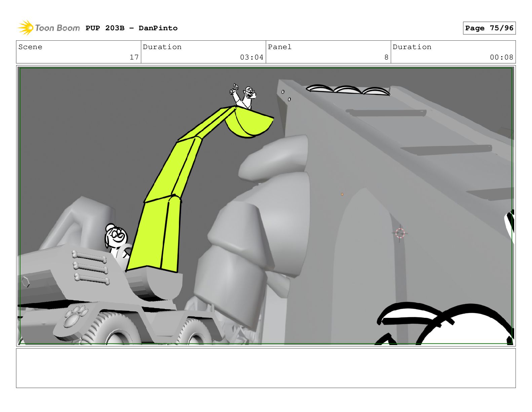Click the "Panel" header label
Screen dimensions: 532x412
tap(280, 47)
